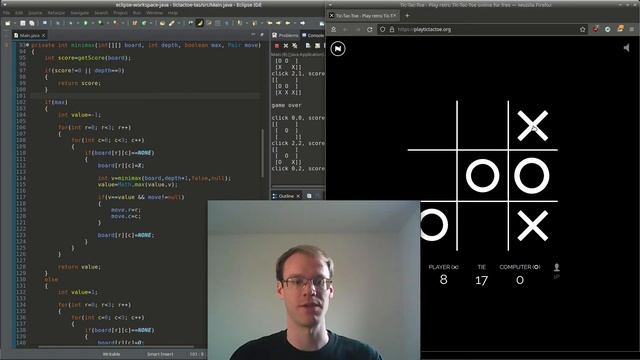
Task: Click the 'Writable' status bar entry
Action: click(111, 354)
